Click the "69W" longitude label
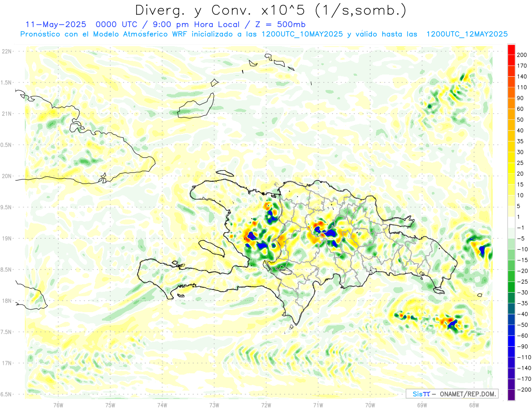The width and height of the screenshot is (532, 411). (422, 405)
